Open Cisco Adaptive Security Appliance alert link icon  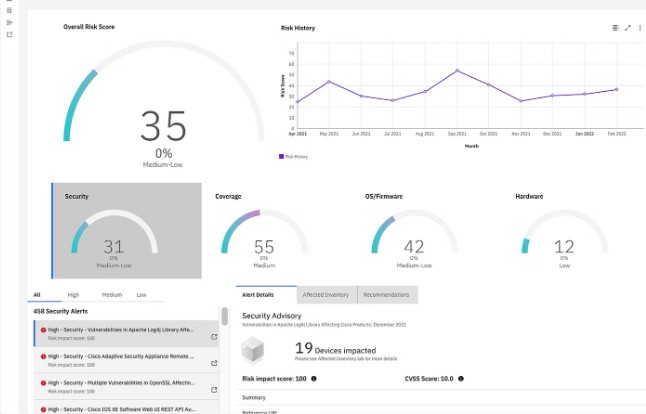215,361
